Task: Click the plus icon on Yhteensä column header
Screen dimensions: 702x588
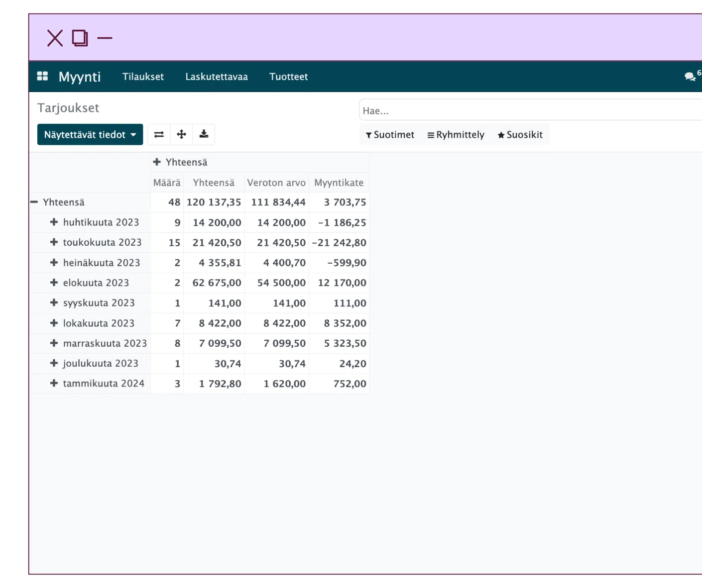Action: tap(157, 162)
